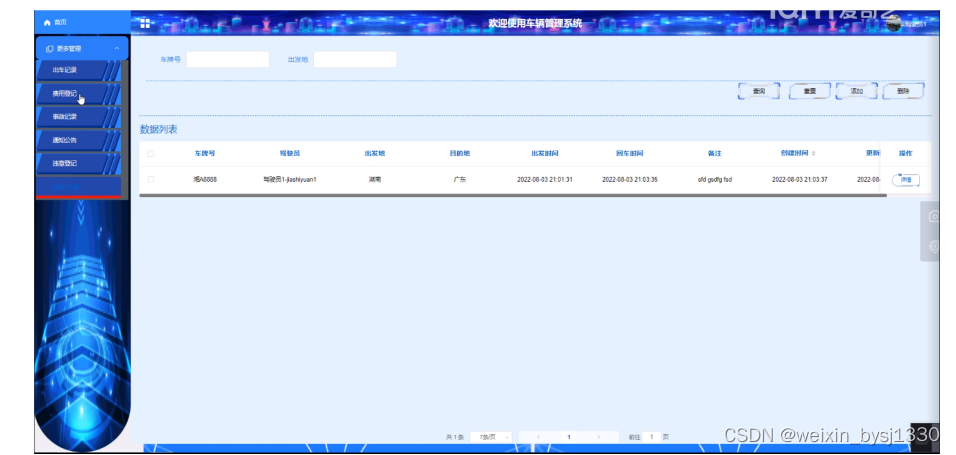Screen dimensions: 956x455
Task: Click cell 2022-08-03 21:03:37
Action: (799, 180)
